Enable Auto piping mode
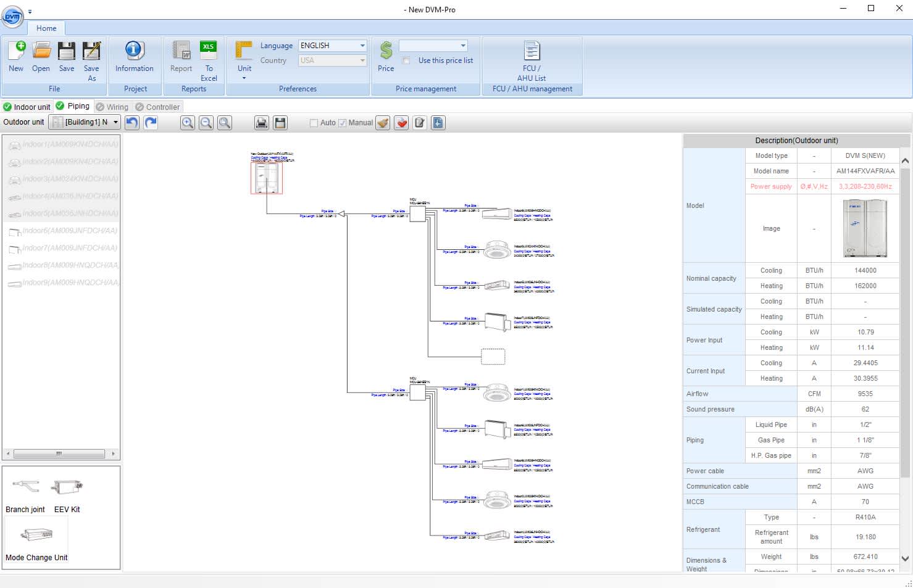This screenshot has width=913, height=588. pyautogui.click(x=314, y=123)
